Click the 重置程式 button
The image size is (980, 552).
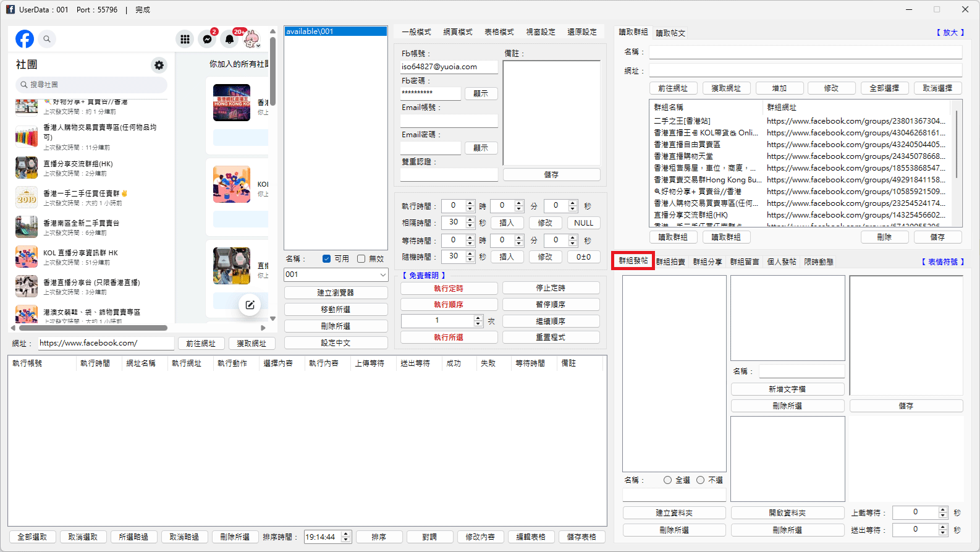[x=551, y=337]
